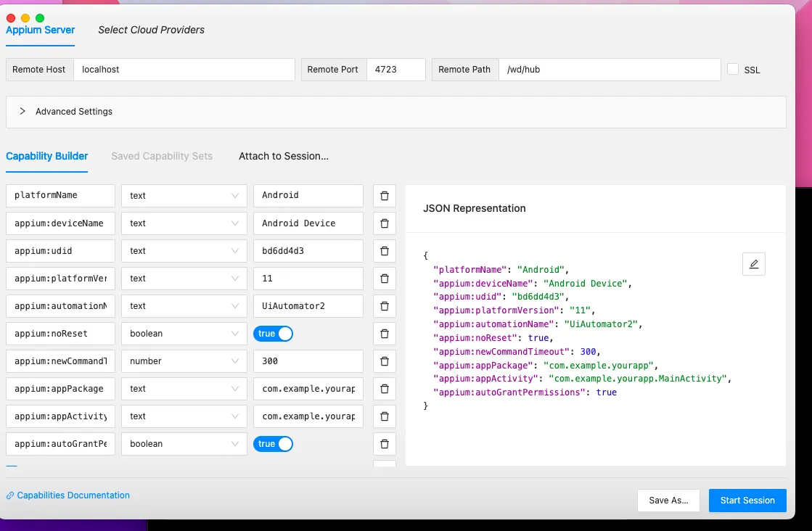Screen dimensions: 812x531
Task: Change the type of appium:appPackage
Action: pyautogui.click(x=184, y=389)
